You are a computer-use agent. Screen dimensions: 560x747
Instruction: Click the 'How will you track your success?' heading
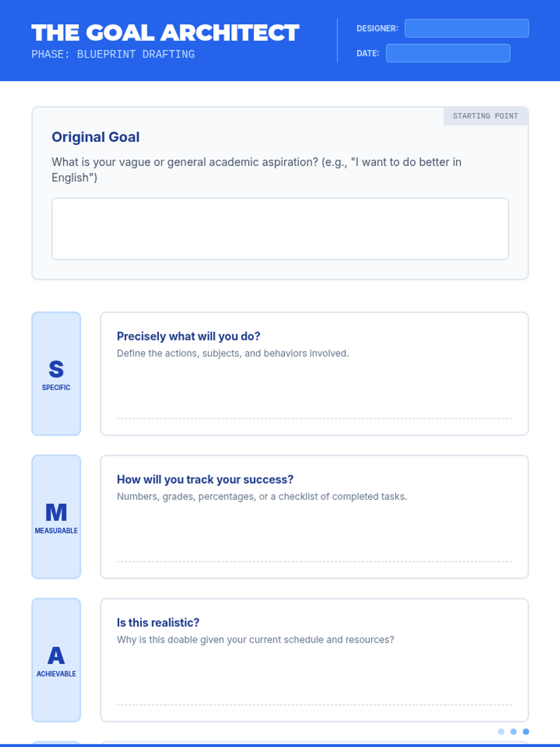[x=205, y=479]
